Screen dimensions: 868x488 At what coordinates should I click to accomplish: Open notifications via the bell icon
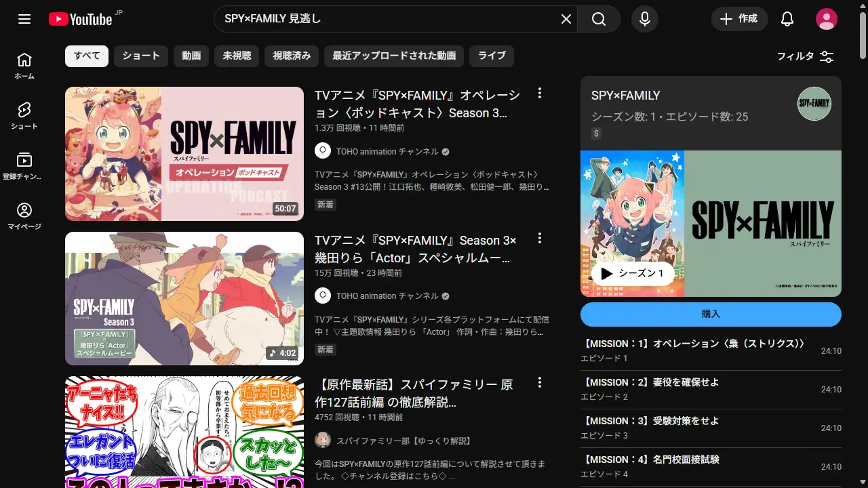click(x=787, y=19)
